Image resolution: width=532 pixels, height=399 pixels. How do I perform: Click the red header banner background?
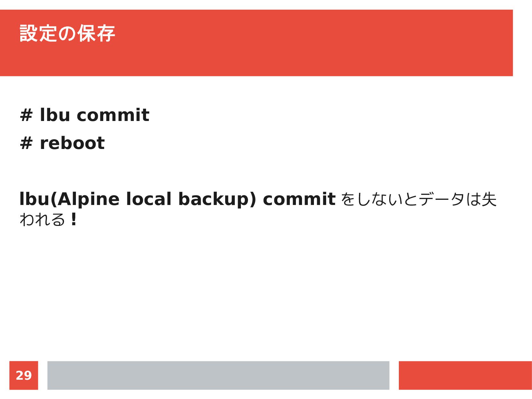pyautogui.click(x=256, y=43)
